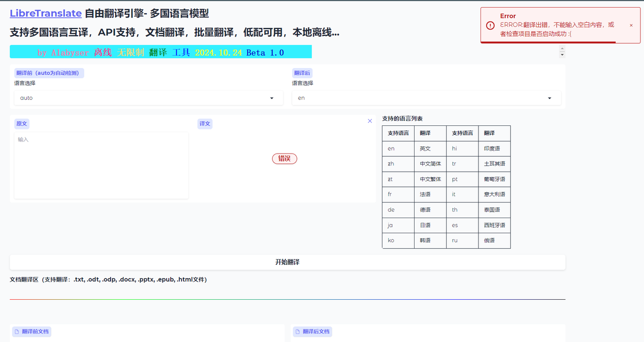Click the 译文 label tag
Image resolution: width=644 pixels, height=342 pixels.
point(205,123)
